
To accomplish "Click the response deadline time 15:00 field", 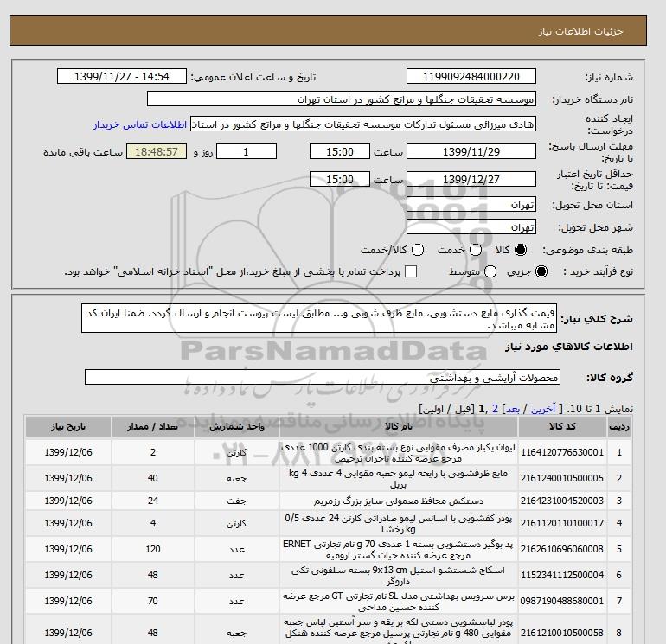I will pos(340,151).
